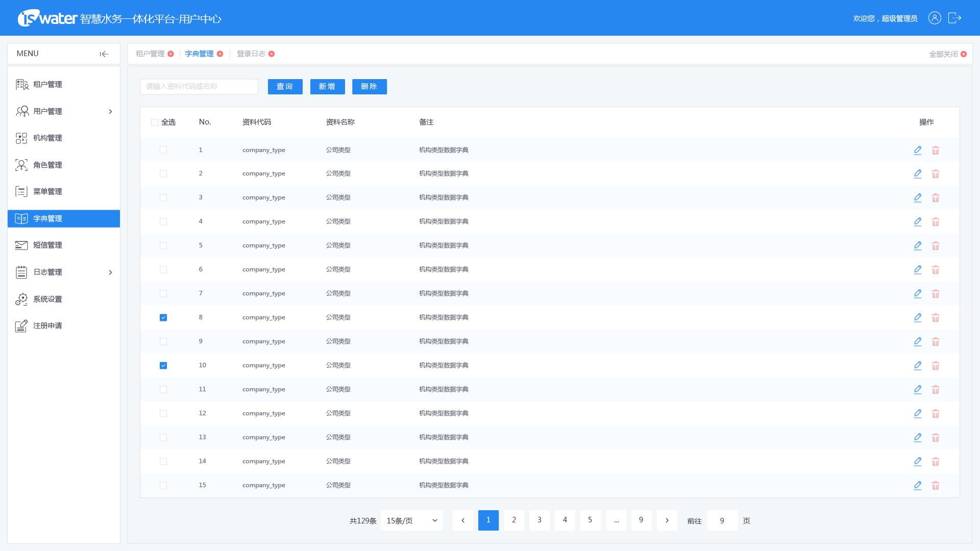Image resolution: width=980 pixels, height=551 pixels.
Task: Delete row 9 with trash icon
Action: [936, 342]
